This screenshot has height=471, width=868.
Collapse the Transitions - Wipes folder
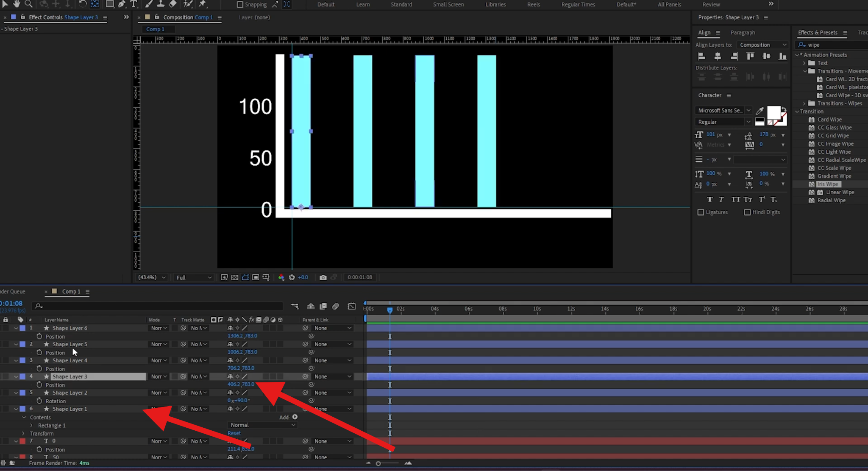pos(805,103)
